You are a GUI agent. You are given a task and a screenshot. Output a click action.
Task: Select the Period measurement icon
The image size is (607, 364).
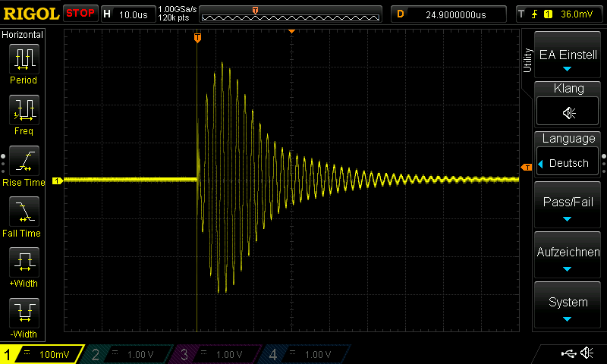(x=24, y=59)
